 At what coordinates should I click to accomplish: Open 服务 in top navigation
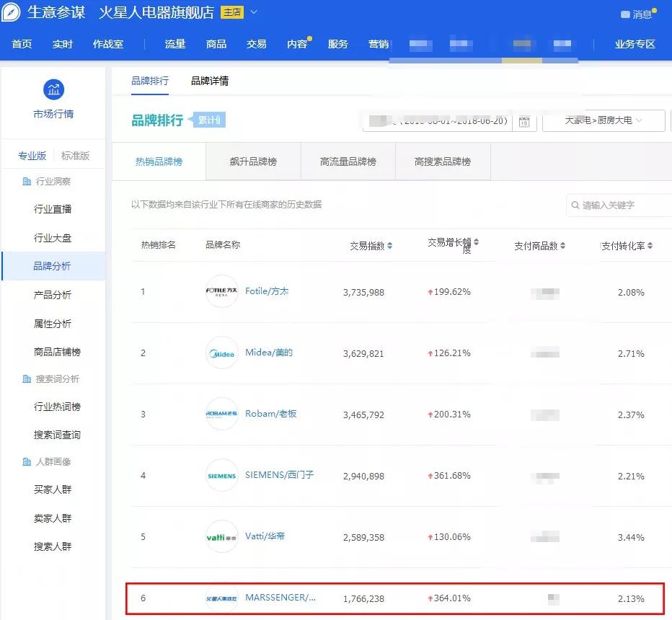(337, 44)
